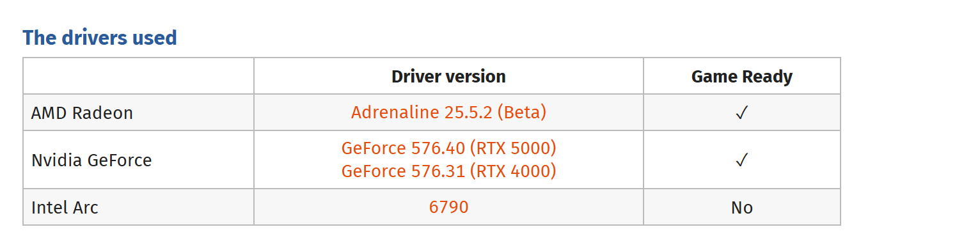The width and height of the screenshot is (980, 250).
Task: Open the GeForce 576.31 (RTX 4000) link
Action: coord(448,171)
